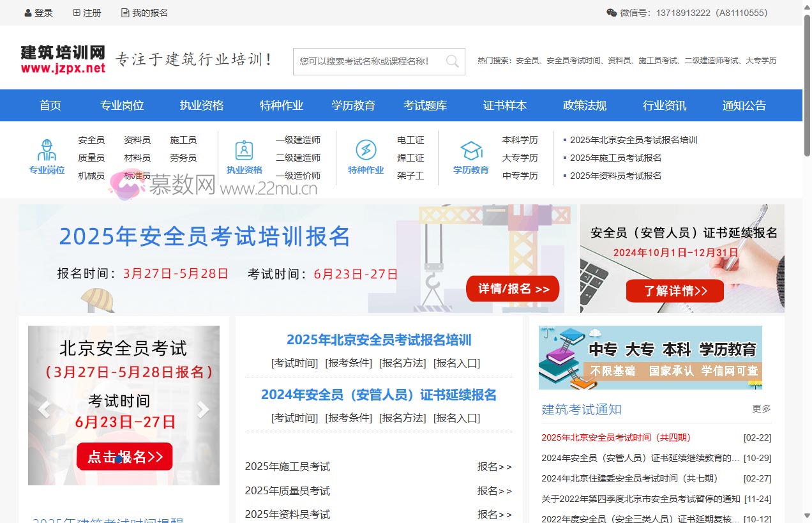Image resolution: width=812 pixels, height=523 pixels.
Task: Advance carousel using the right arrow
Action: [x=203, y=409]
